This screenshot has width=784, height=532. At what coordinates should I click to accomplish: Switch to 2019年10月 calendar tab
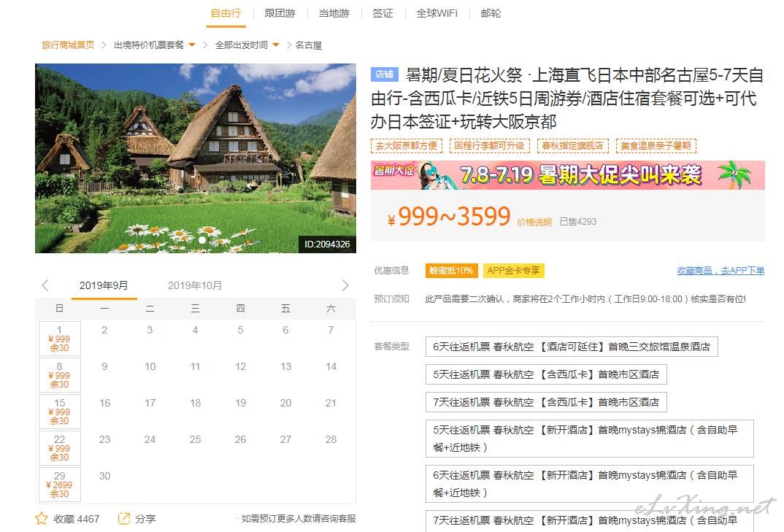(x=195, y=285)
